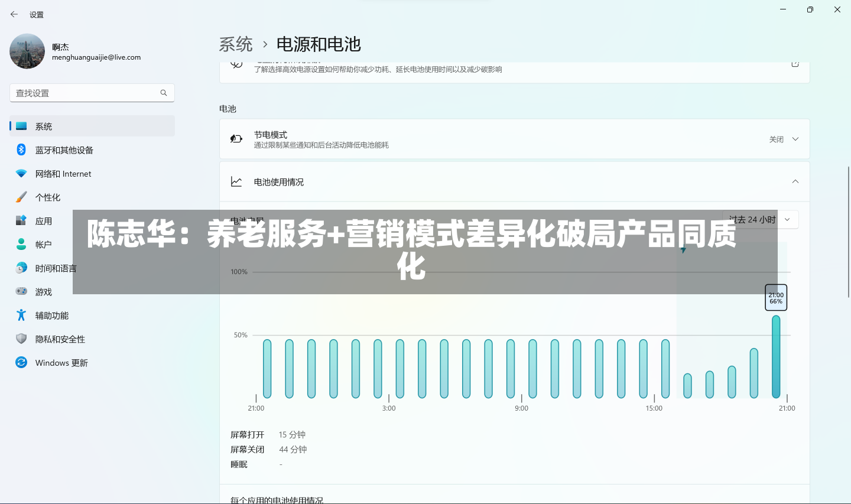Click the time and language globe icon
This screenshot has width=851, height=504.
click(21, 268)
